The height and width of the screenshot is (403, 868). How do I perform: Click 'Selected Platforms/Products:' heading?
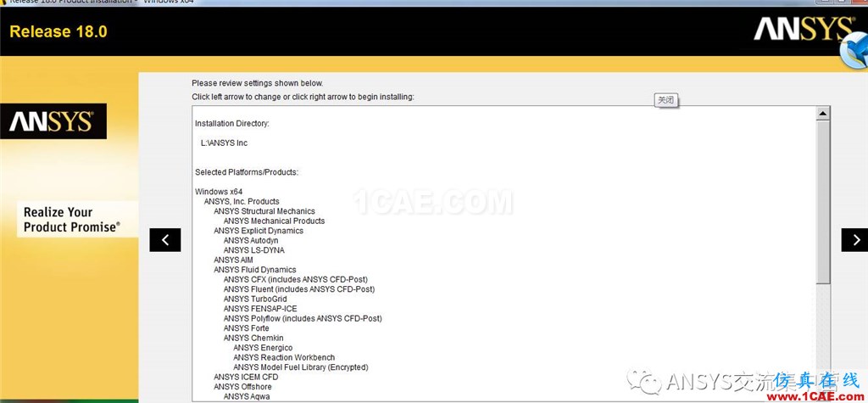[x=247, y=172]
